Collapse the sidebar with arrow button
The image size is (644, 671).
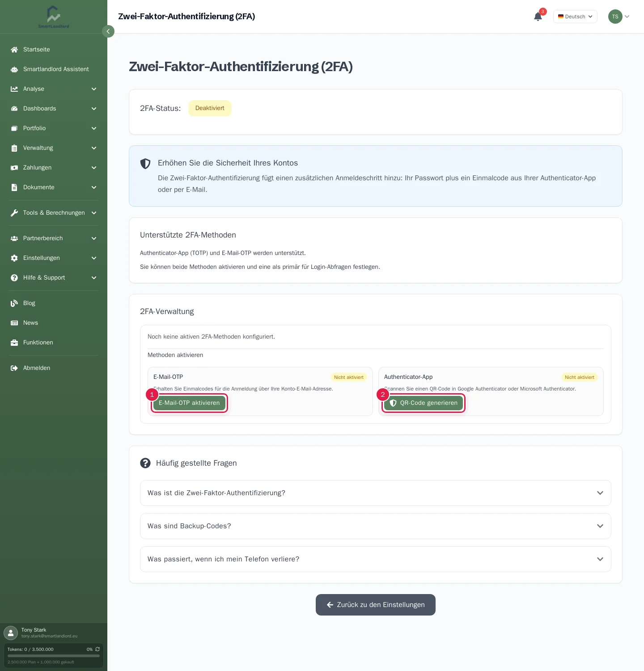click(108, 31)
